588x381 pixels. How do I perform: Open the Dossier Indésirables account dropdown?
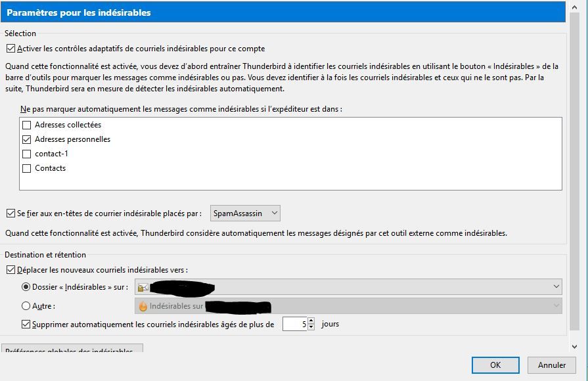tap(348, 287)
